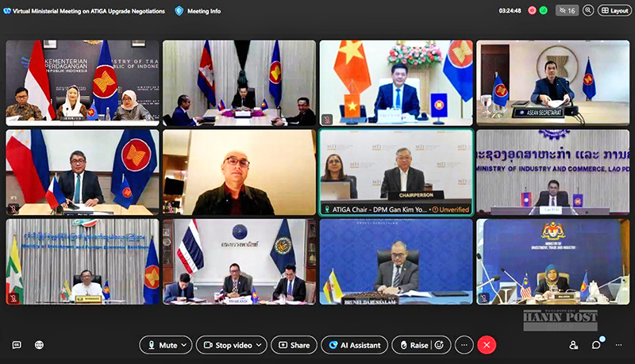Open the AI Assistant
This screenshot has height=364, width=635.
(354, 345)
